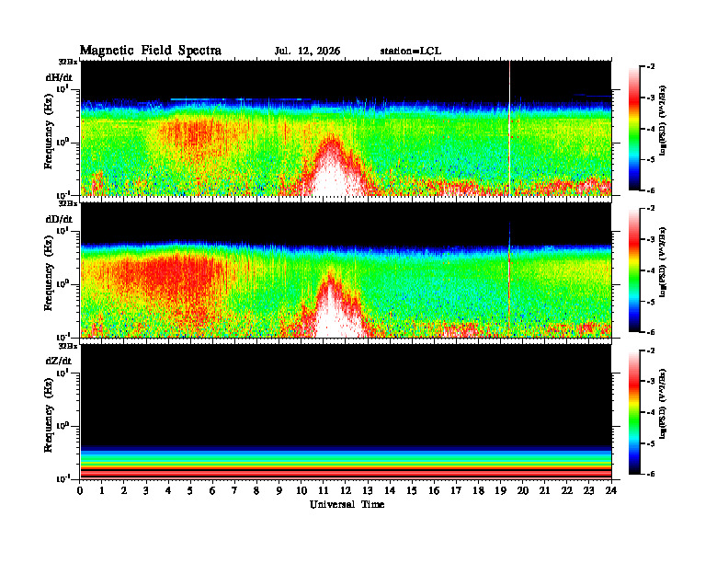The height and width of the screenshot is (563, 728).
Task: Click the vertical spike after hour 19 in dH/dt
Action: [x=510, y=128]
